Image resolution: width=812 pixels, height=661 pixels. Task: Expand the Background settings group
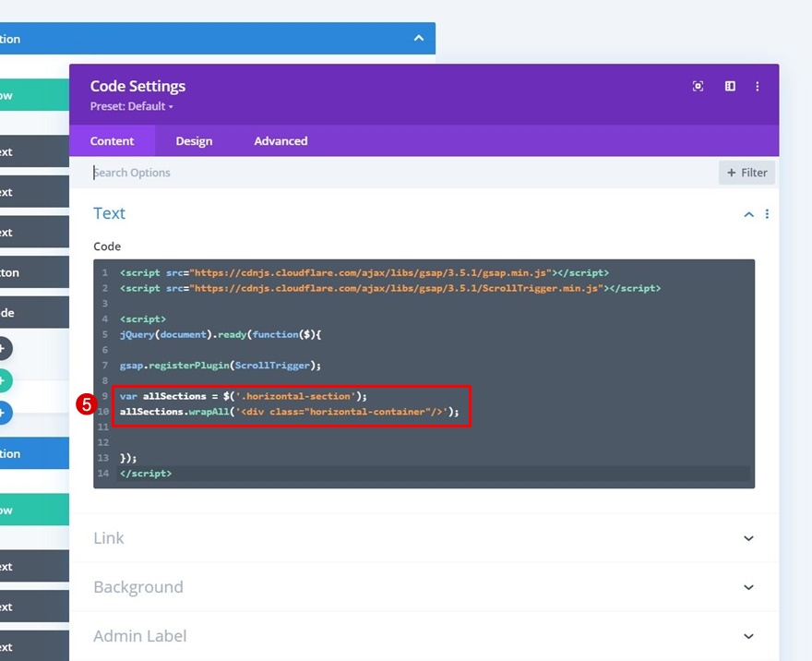(748, 587)
